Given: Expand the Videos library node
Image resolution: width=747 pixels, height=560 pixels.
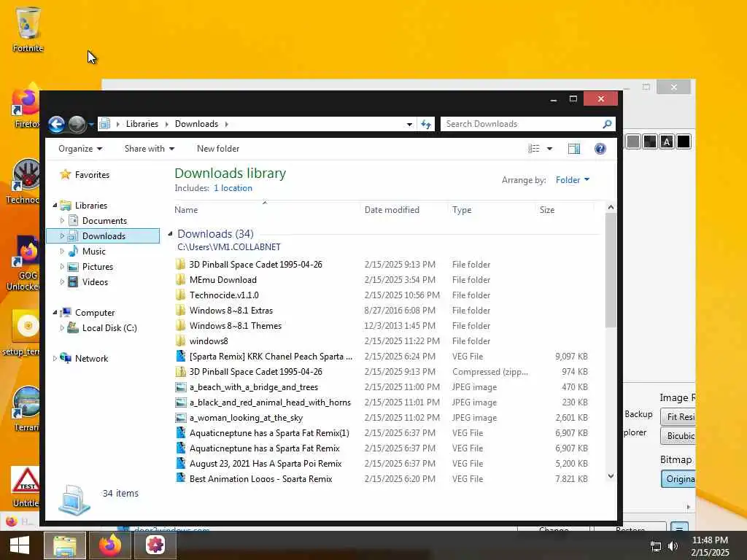Looking at the screenshot, I should tap(62, 282).
